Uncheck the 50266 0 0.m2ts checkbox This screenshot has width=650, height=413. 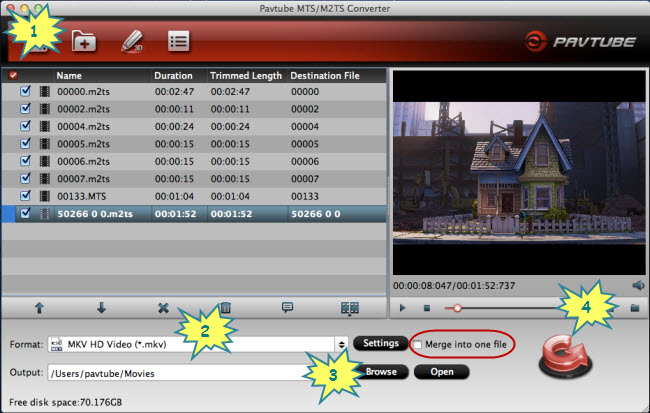coord(25,213)
